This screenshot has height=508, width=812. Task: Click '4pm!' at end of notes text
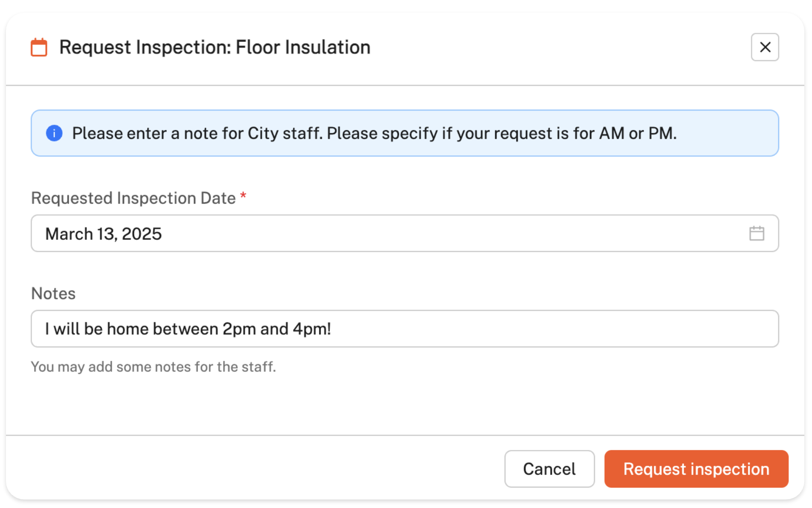click(312, 329)
